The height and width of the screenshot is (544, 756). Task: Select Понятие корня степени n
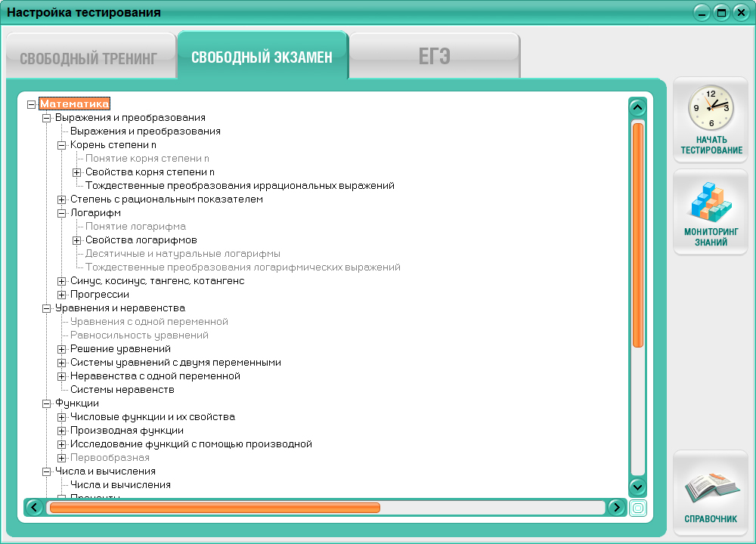[147, 158]
